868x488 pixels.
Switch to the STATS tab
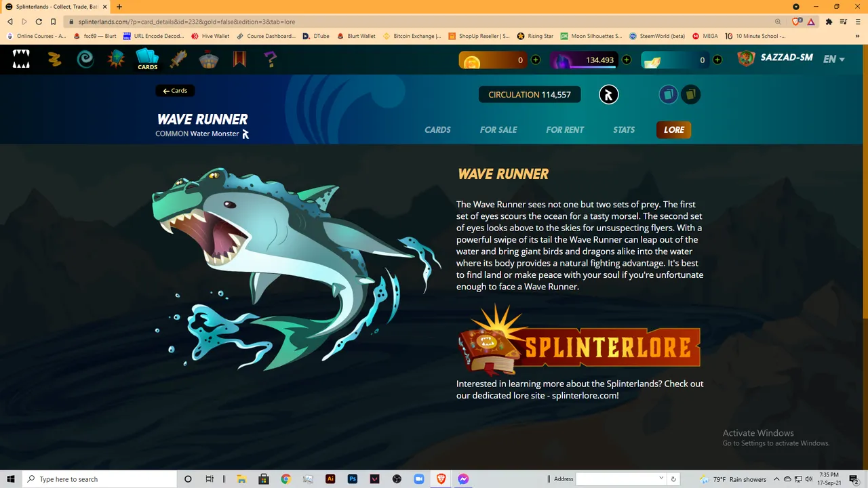(624, 129)
